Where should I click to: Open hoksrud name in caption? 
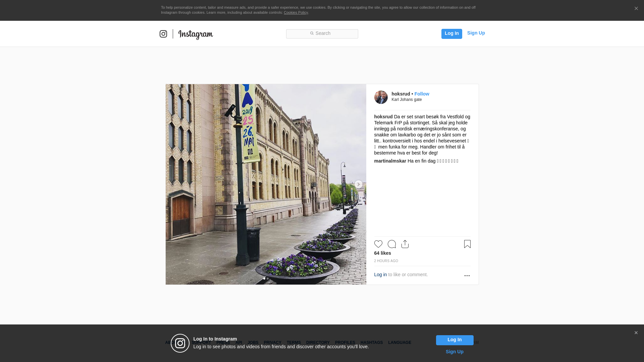(x=383, y=117)
